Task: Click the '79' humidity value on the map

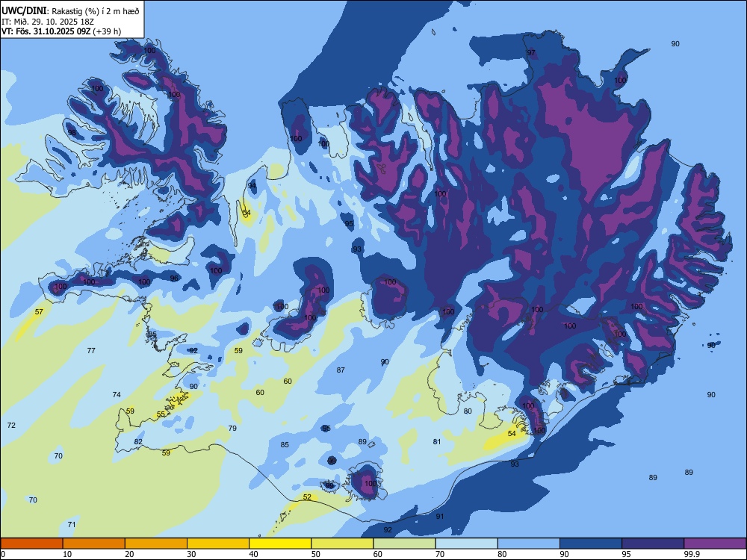Action: click(x=232, y=428)
